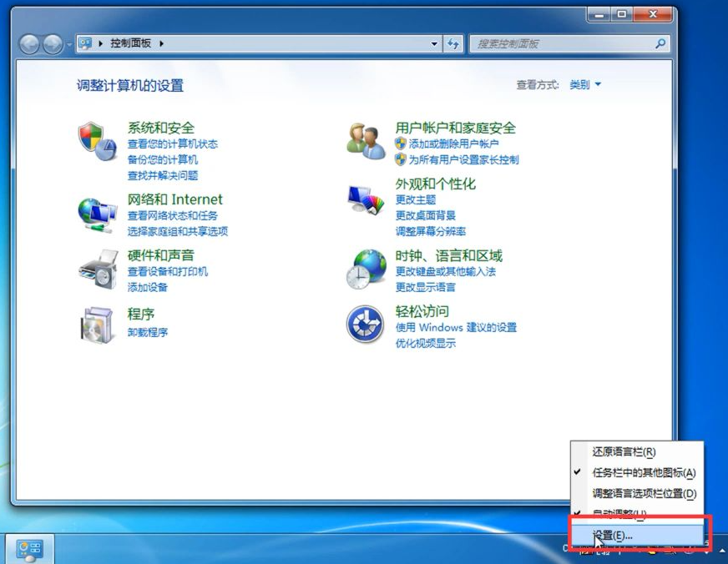Click the 程序 category icon
Screen dimensions: 728x564
pos(98,325)
